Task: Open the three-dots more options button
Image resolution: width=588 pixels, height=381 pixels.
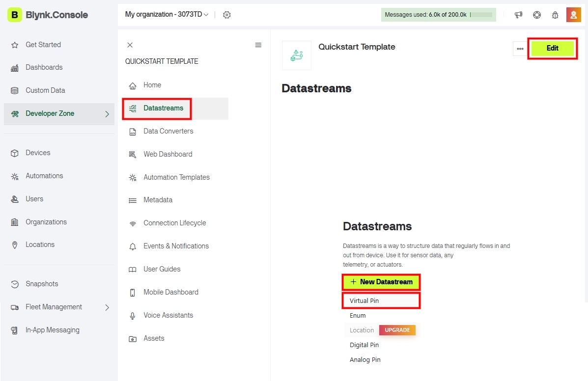Action: [520, 49]
